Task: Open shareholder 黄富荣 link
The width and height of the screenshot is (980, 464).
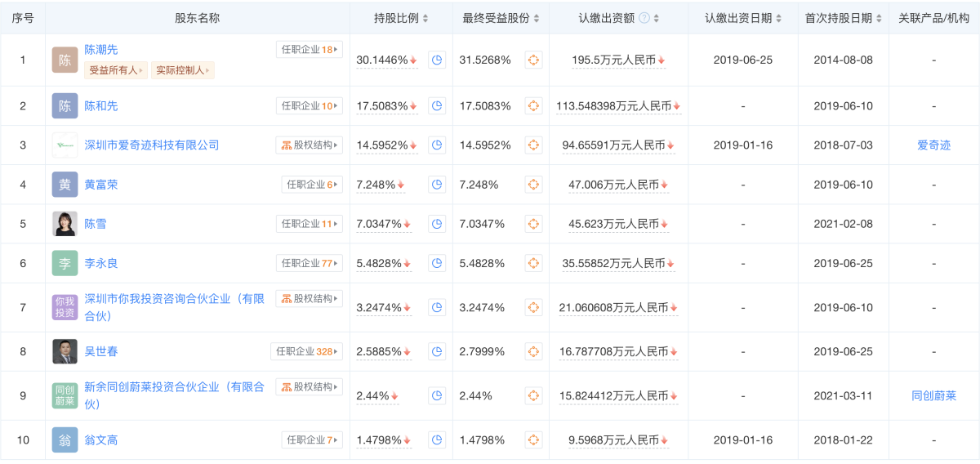Action: (x=101, y=185)
